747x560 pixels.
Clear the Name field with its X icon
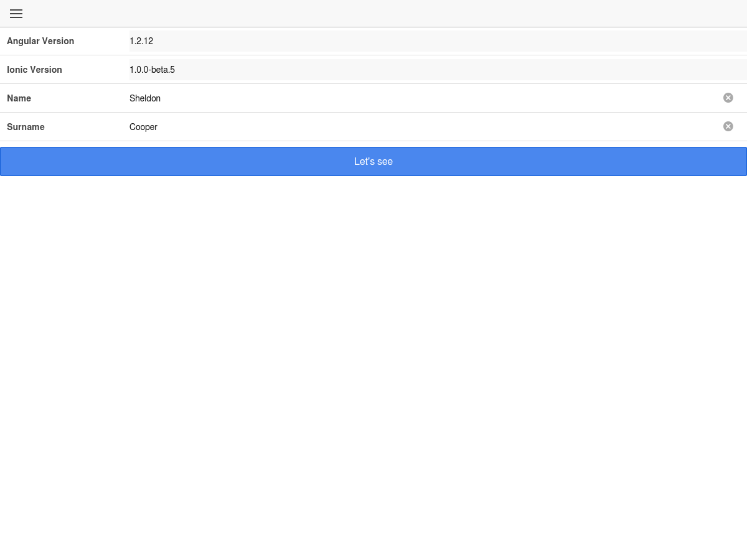(x=728, y=98)
